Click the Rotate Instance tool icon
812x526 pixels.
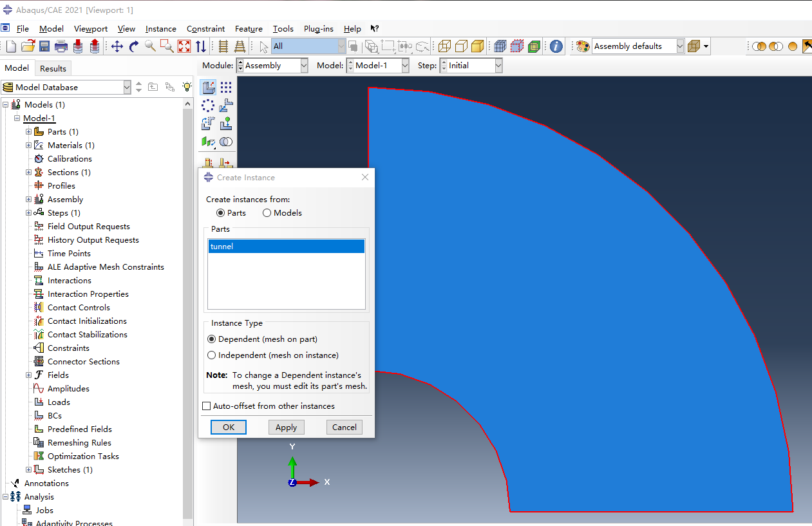click(208, 124)
